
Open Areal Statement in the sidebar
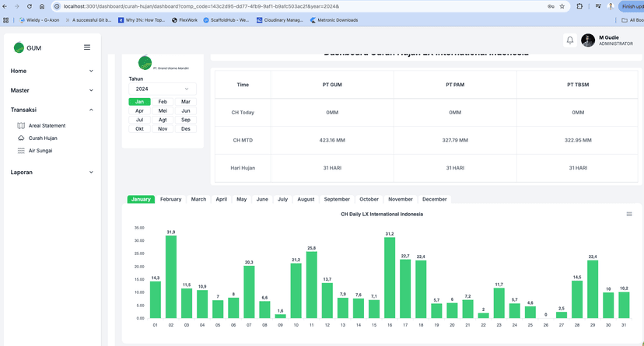tap(47, 126)
